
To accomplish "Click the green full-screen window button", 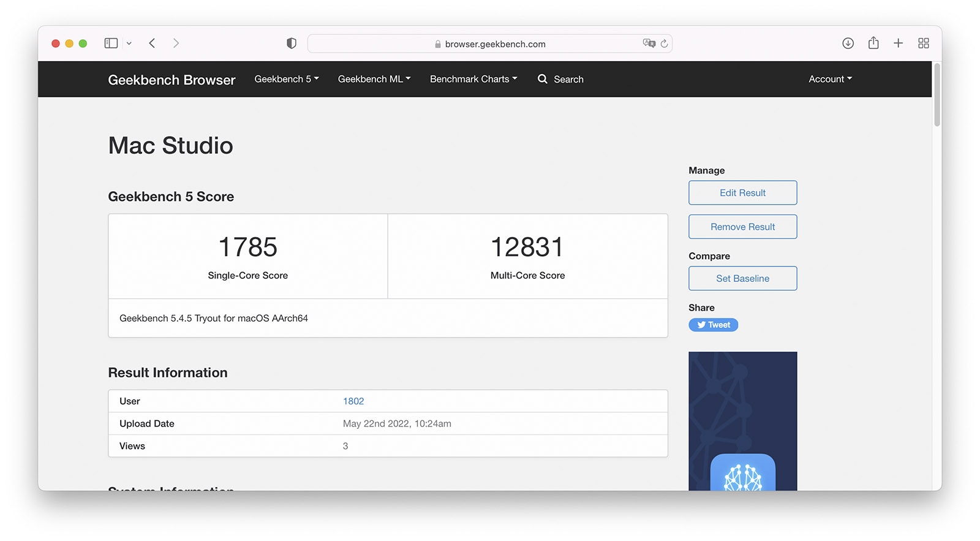I will (83, 44).
